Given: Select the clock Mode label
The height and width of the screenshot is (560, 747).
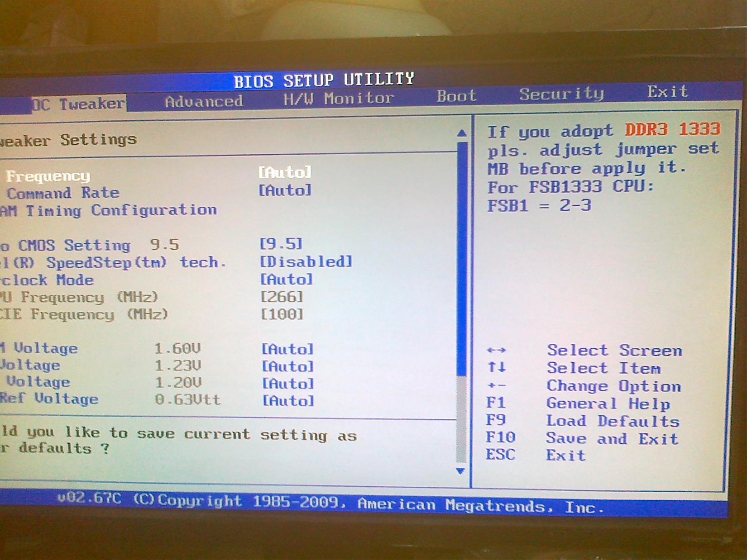Looking at the screenshot, I should point(47,280).
